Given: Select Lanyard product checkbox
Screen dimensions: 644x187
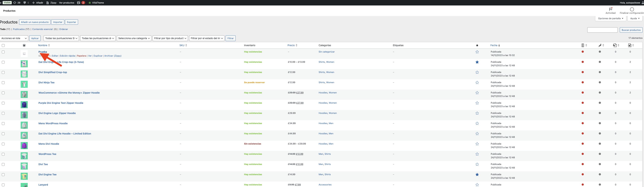Looking at the screenshot, I should [3, 185].
